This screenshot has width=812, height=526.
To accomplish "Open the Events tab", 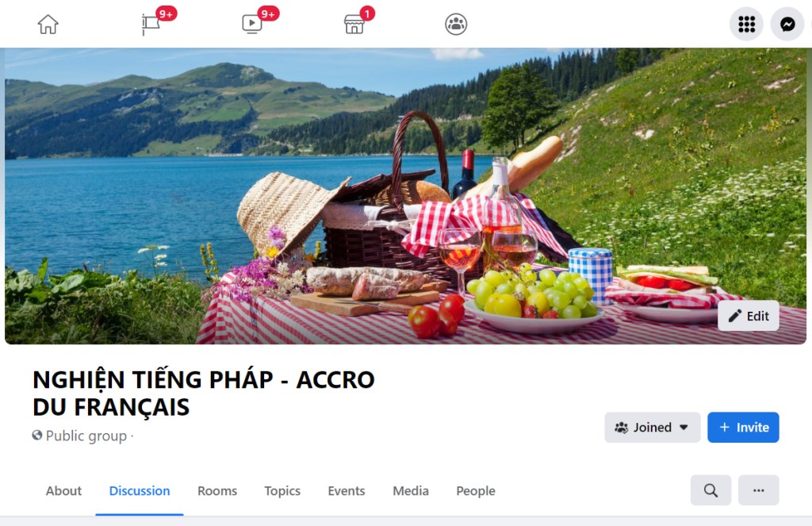I will pyautogui.click(x=347, y=491).
